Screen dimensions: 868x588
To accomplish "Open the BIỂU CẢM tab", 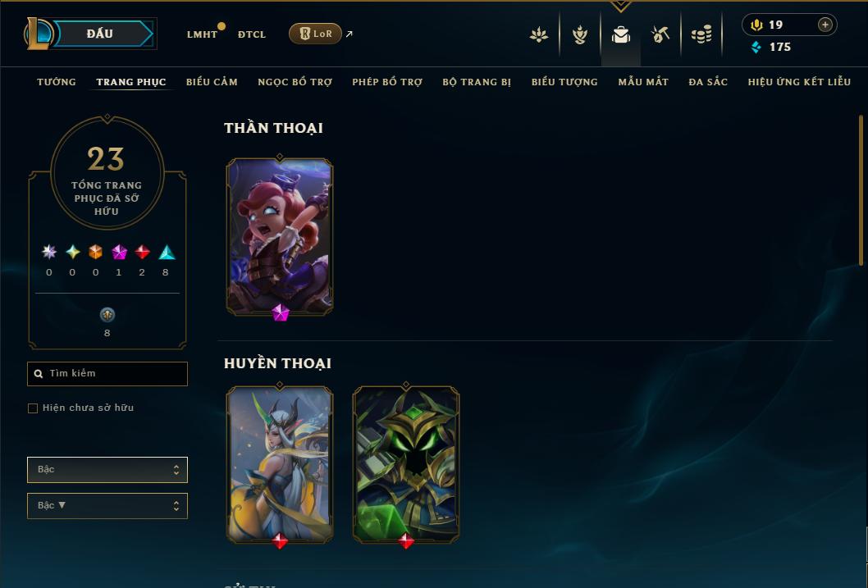I will tap(212, 82).
